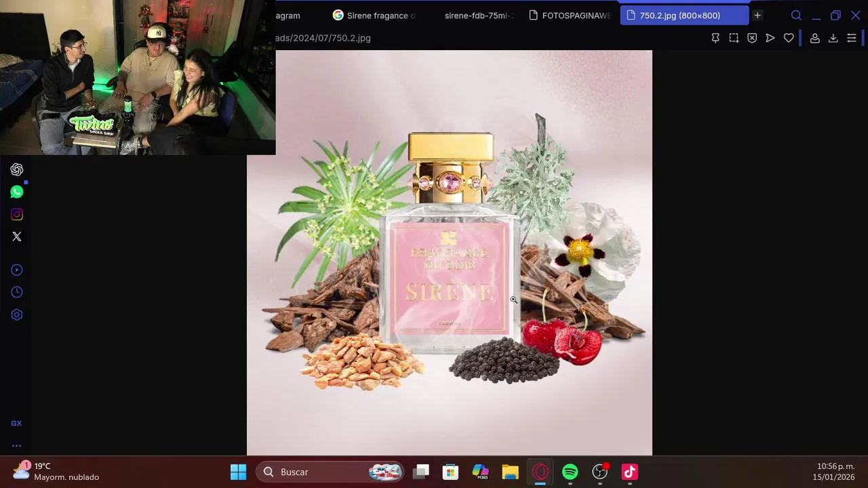Zoom into the Sirène perfume image
Viewport: 868px width, 488px height.
449,252
